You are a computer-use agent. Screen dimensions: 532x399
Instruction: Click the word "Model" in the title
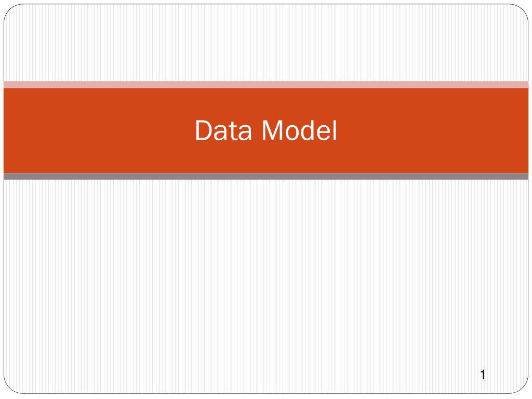click(299, 130)
